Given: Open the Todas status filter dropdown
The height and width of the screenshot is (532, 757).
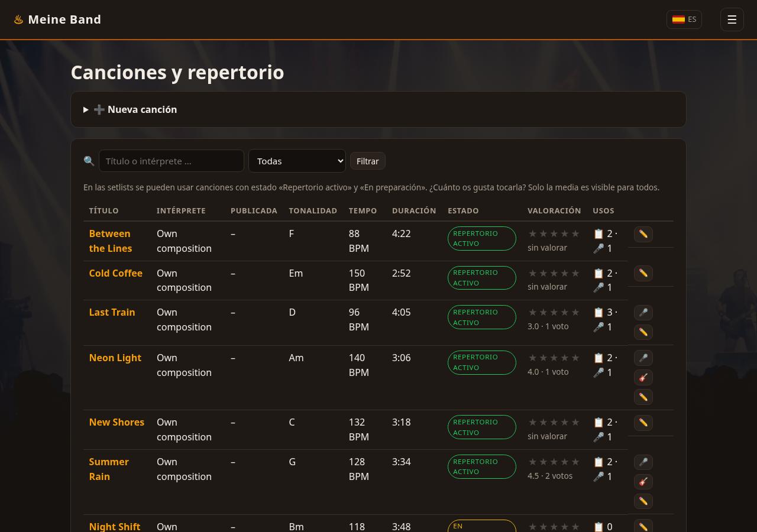Looking at the screenshot, I should (x=297, y=161).
